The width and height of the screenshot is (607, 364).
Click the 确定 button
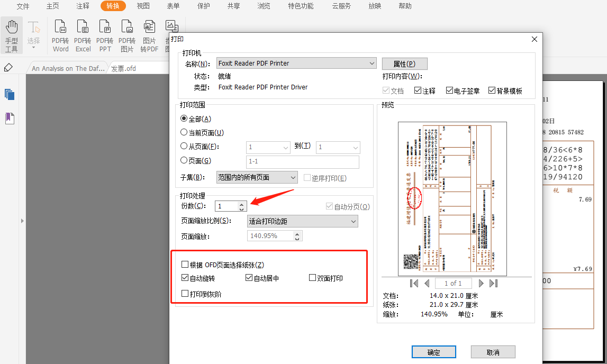(x=433, y=352)
